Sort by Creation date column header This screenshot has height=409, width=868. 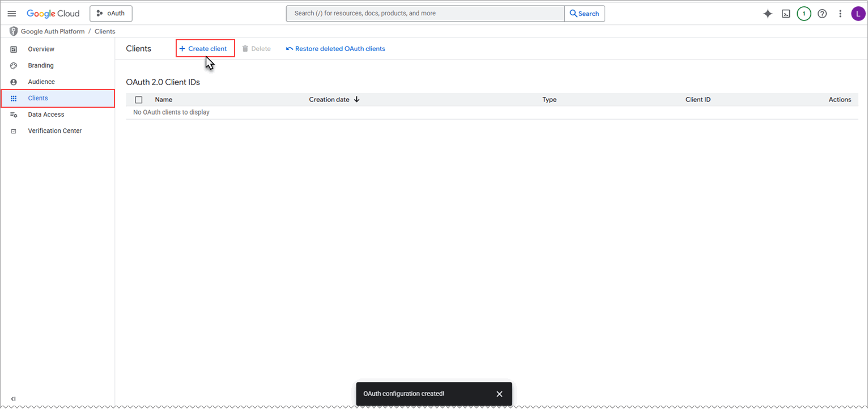329,100
